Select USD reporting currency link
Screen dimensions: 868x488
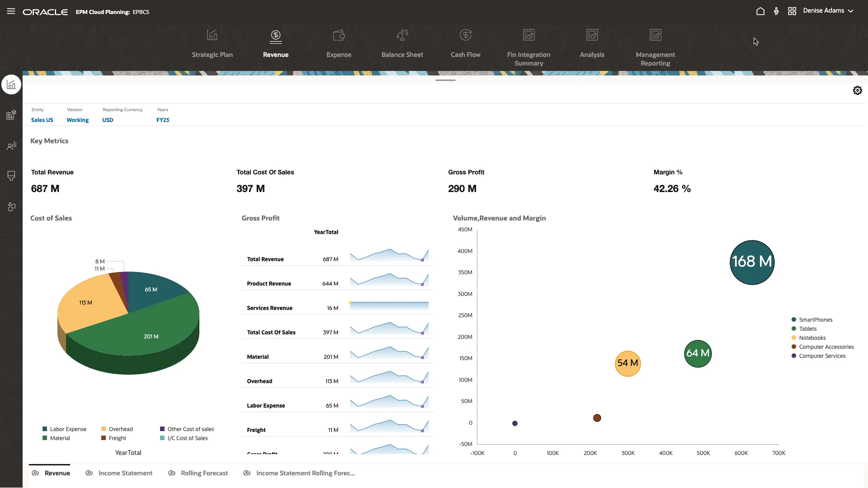108,120
